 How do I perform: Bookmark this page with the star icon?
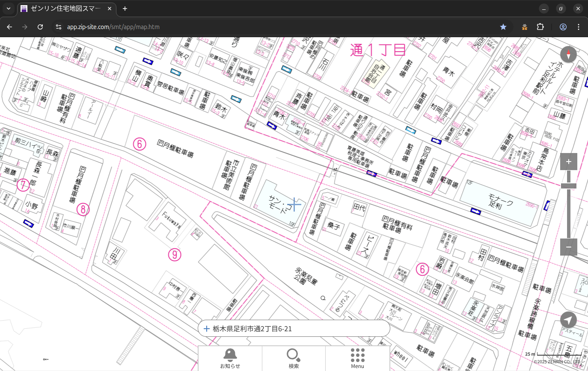(x=503, y=27)
